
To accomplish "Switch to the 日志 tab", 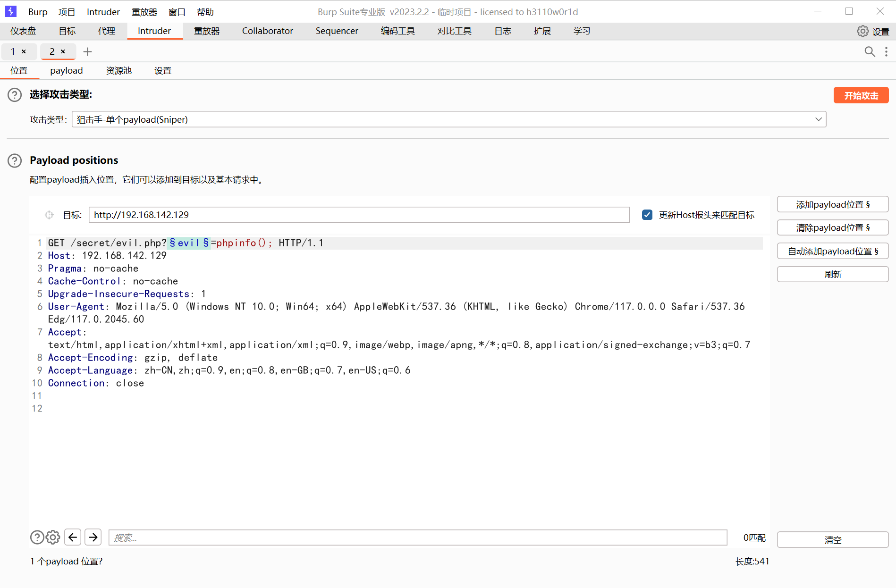I will (503, 31).
